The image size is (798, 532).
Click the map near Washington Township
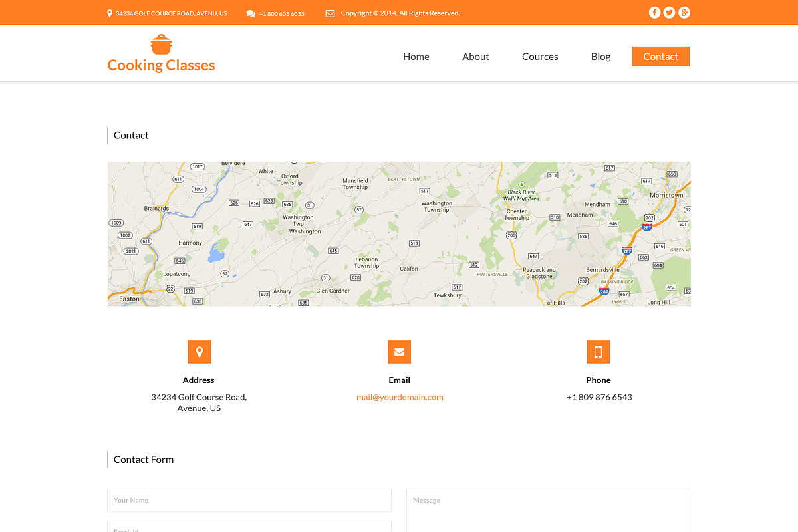point(436,207)
